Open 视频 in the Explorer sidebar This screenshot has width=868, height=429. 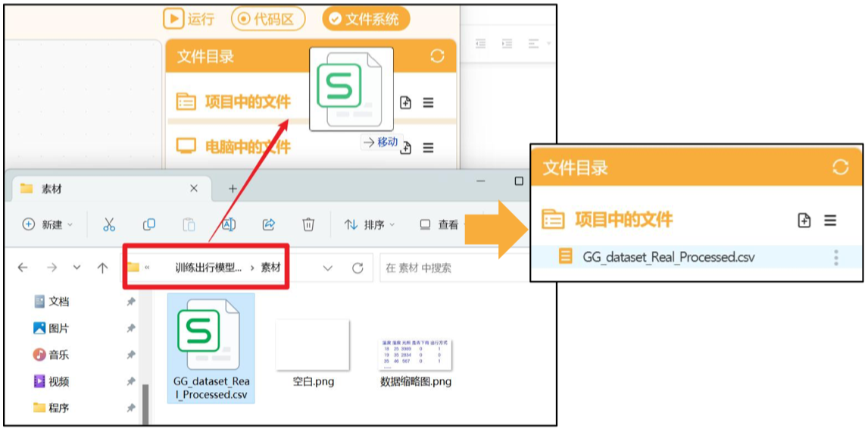tap(52, 381)
